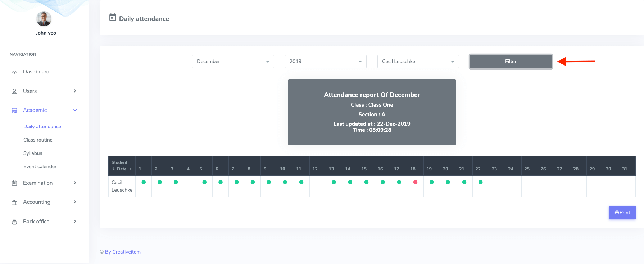The image size is (644, 264).
Task: Click the Examination clipboard icon
Action: pos(14,183)
